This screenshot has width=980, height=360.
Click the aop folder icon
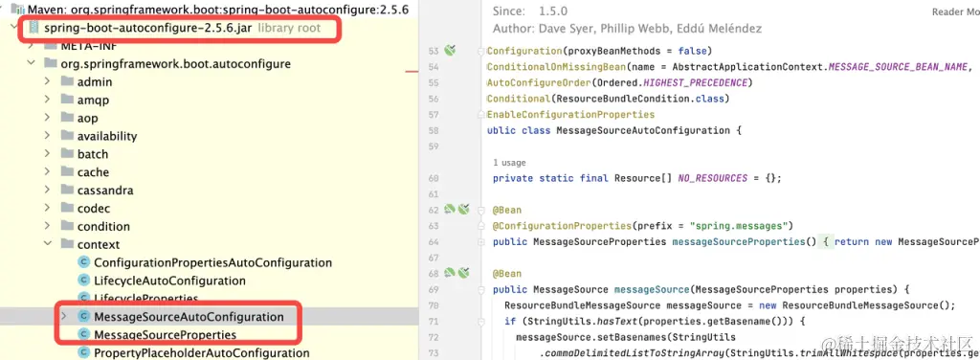(67, 118)
